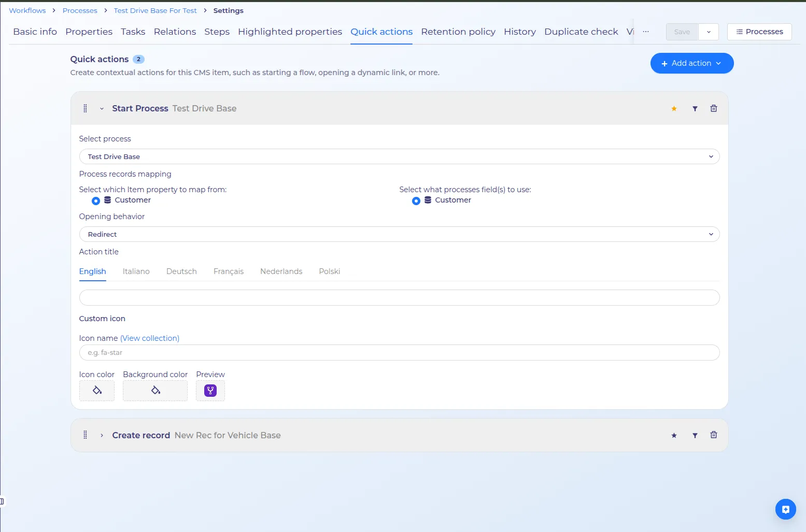Image resolution: width=806 pixels, height=532 pixels.
Task: Open the Retention policy tab
Action: (x=458, y=32)
